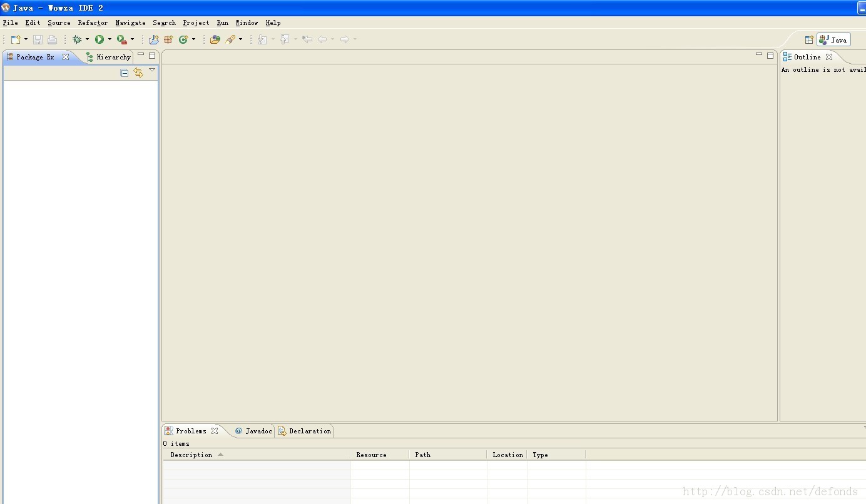The height and width of the screenshot is (504, 866).
Task: Open the Navigate menu
Action: click(x=130, y=23)
